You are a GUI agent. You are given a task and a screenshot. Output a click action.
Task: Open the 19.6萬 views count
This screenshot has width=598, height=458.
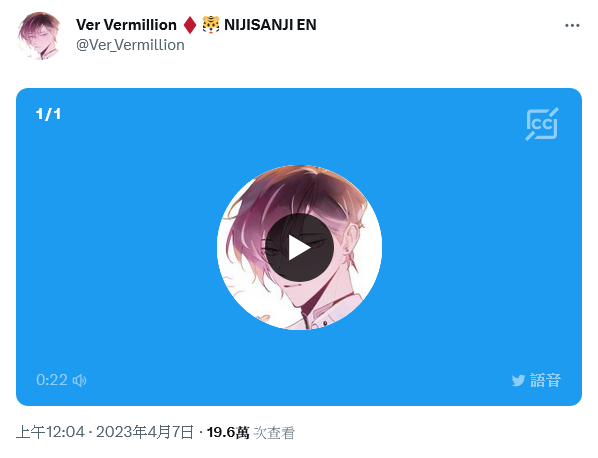click(x=228, y=432)
